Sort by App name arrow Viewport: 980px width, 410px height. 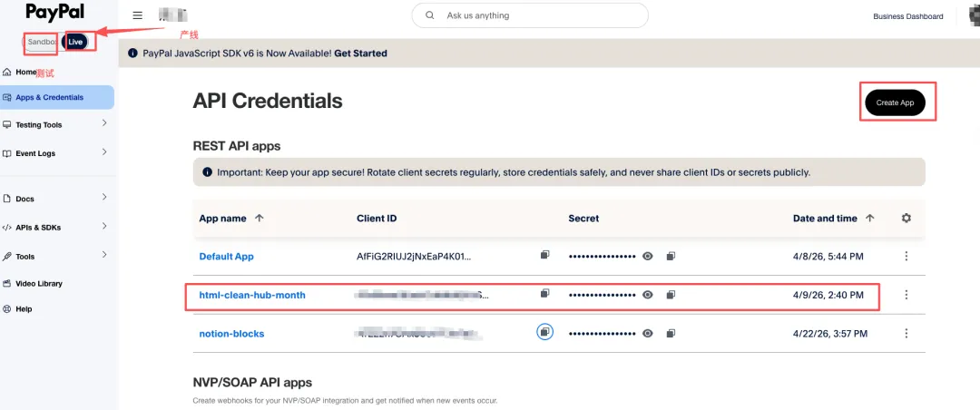[260, 218]
